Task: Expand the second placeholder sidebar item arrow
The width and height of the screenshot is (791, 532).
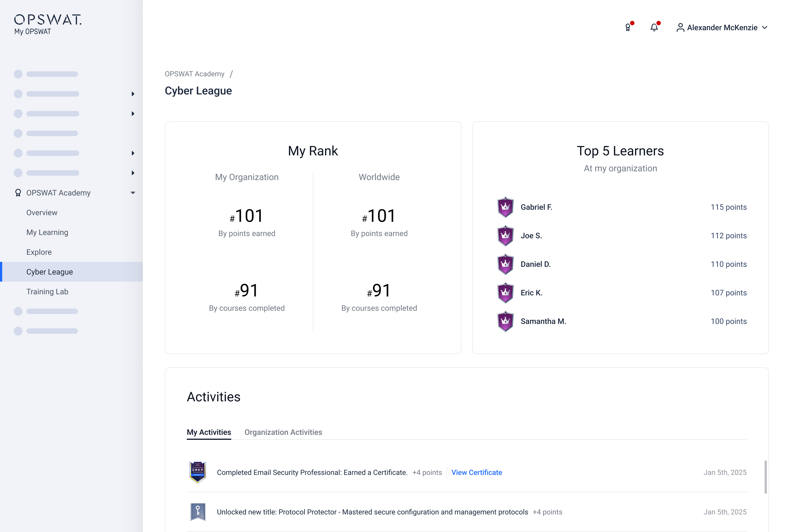Action: [133, 94]
